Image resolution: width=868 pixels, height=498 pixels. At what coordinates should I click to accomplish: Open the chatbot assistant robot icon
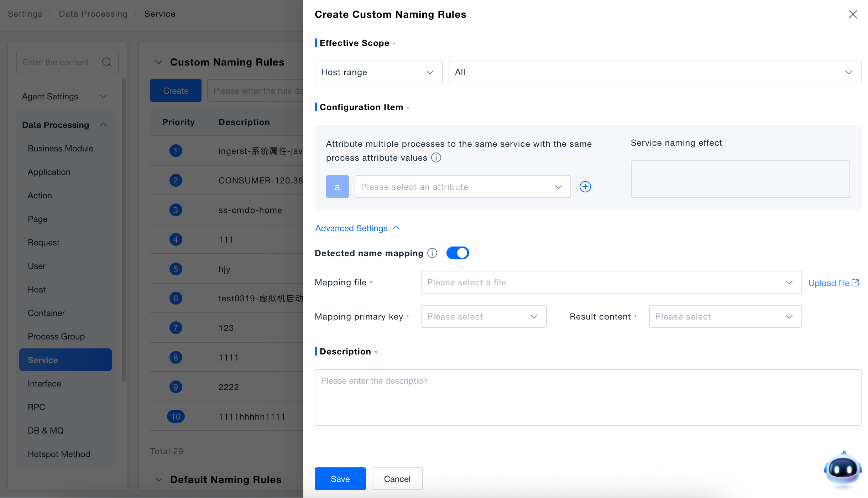[x=843, y=469]
